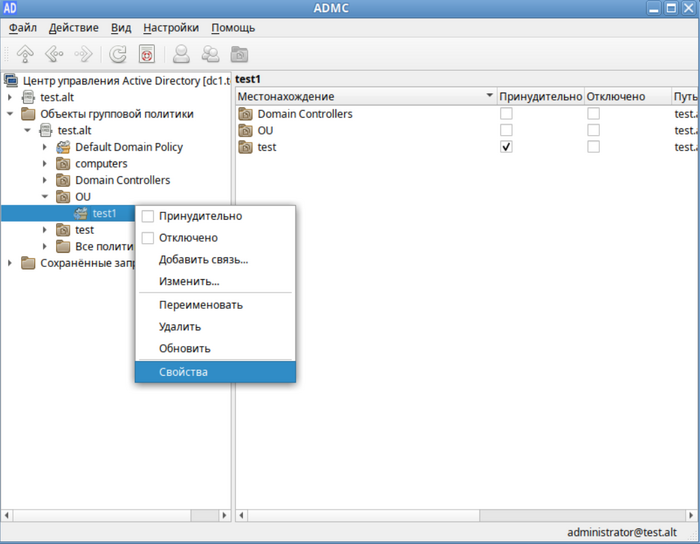Click the test OU folder icon in tree
The width and height of the screenshot is (700, 544).
tap(63, 230)
